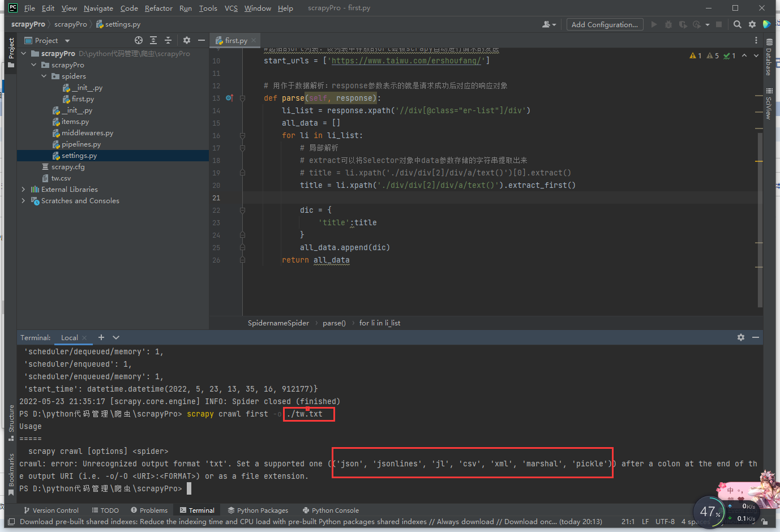
Task: Click the locate-in-project target icon
Action: point(139,40)
